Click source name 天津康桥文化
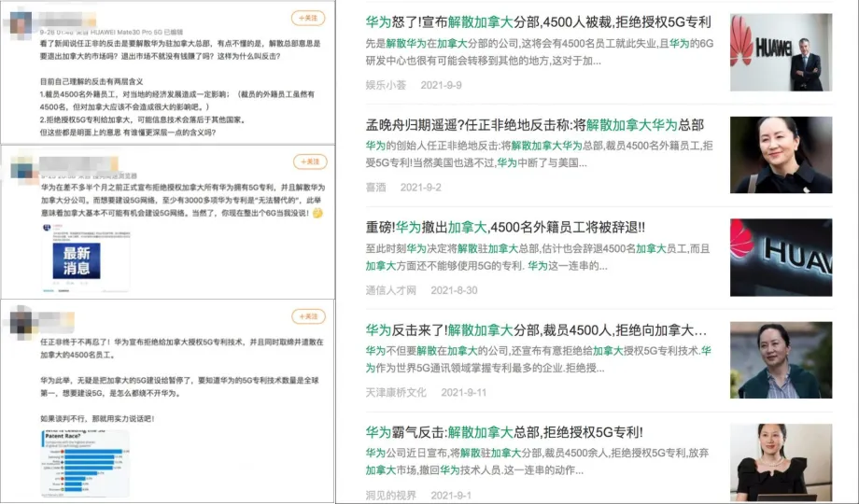 coord(396,392)
